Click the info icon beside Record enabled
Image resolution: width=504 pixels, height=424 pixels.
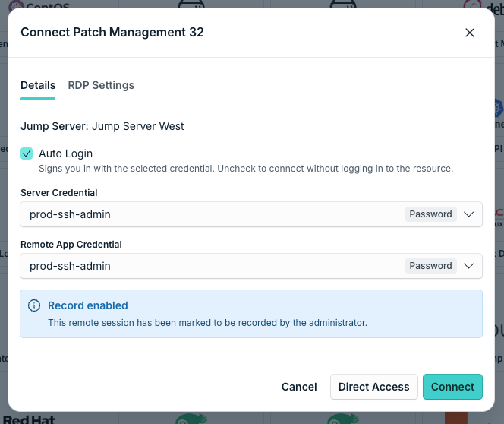(x=34, y=305)
